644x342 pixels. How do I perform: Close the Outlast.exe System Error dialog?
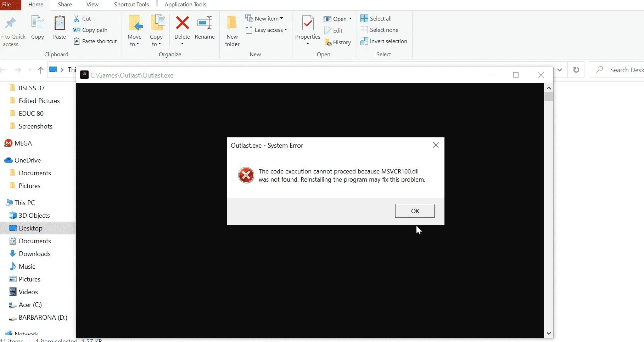click(436, 145)
